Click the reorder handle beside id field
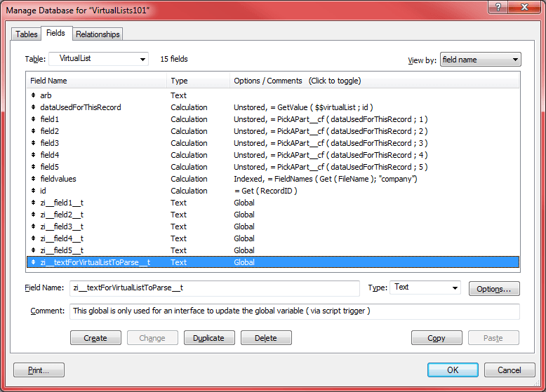546x392 pixels. [x=33, y=191]
